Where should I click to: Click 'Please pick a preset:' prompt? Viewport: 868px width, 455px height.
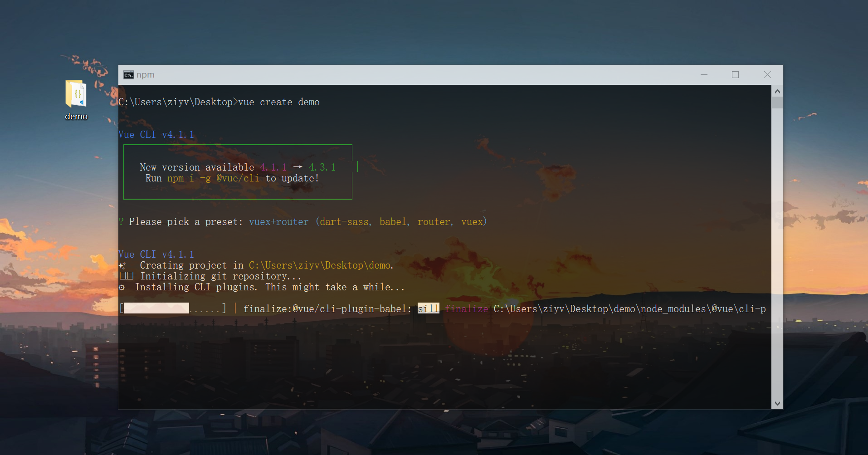tap(185, 222)
